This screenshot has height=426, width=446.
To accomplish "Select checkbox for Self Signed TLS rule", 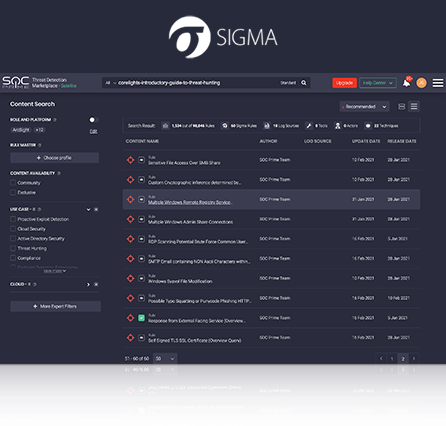I will point(141,338).
